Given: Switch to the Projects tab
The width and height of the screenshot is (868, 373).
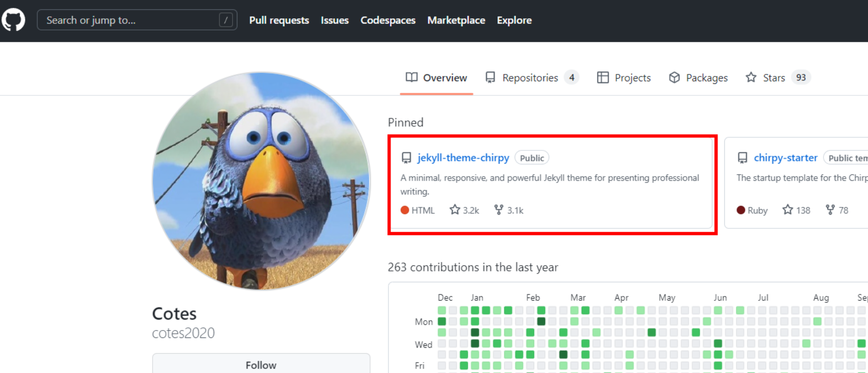Looking at the screenshot, I should [624, 78].
